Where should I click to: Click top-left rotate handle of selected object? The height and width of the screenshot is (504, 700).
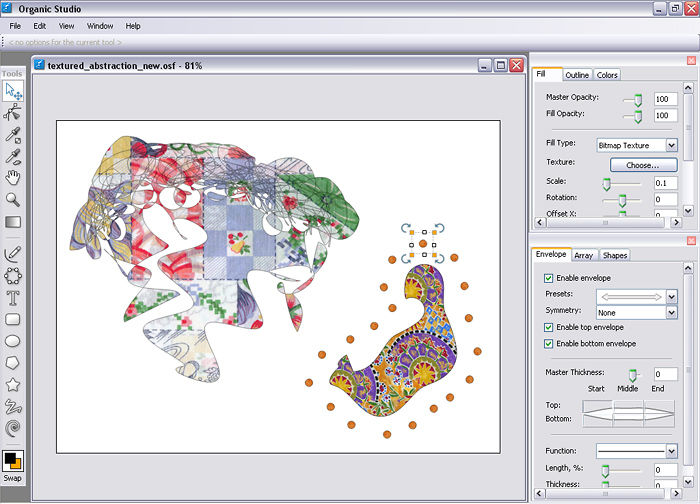[406, 228]
